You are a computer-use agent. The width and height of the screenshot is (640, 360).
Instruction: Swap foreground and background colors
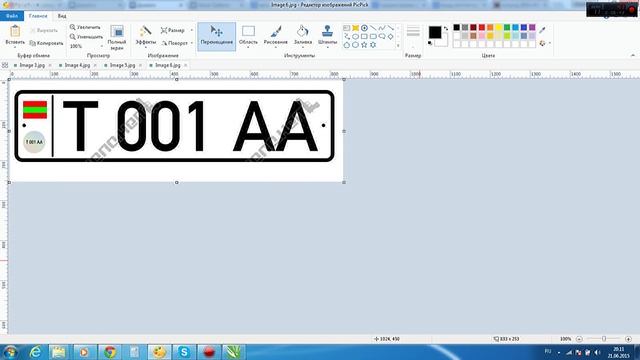pos(446,28)
